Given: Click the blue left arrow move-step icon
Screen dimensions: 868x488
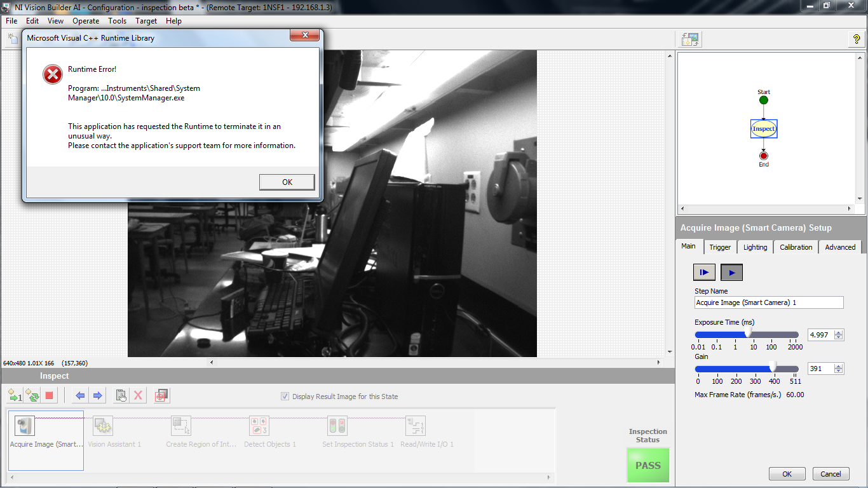Looking at the screenshot, I should 80,396.
